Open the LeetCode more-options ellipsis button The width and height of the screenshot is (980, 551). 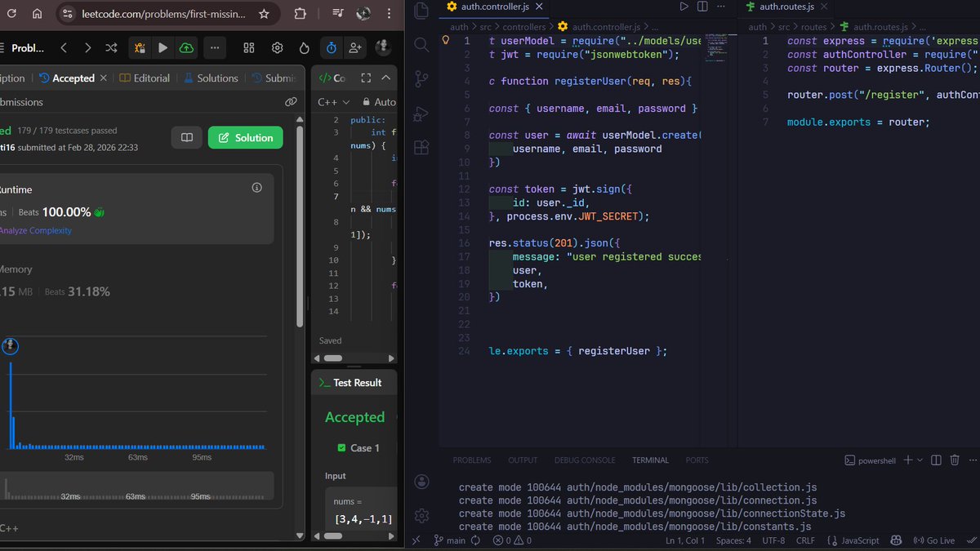pos(215,48)
